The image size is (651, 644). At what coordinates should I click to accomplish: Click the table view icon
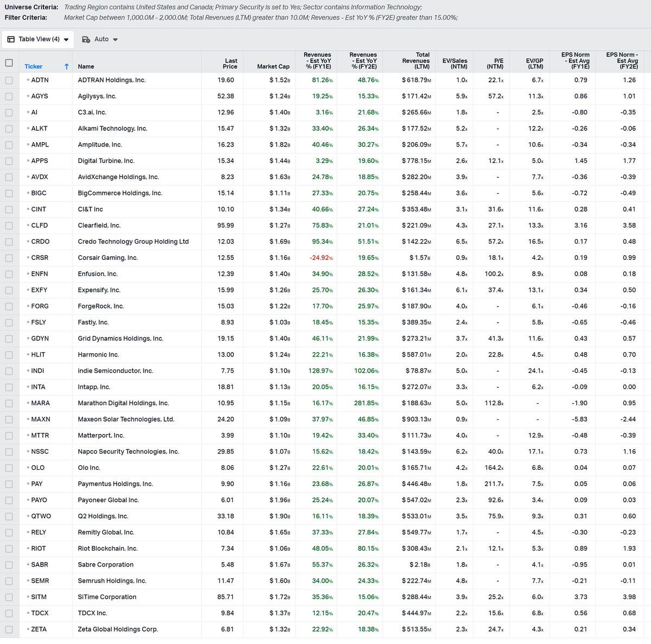click(11, 39)
